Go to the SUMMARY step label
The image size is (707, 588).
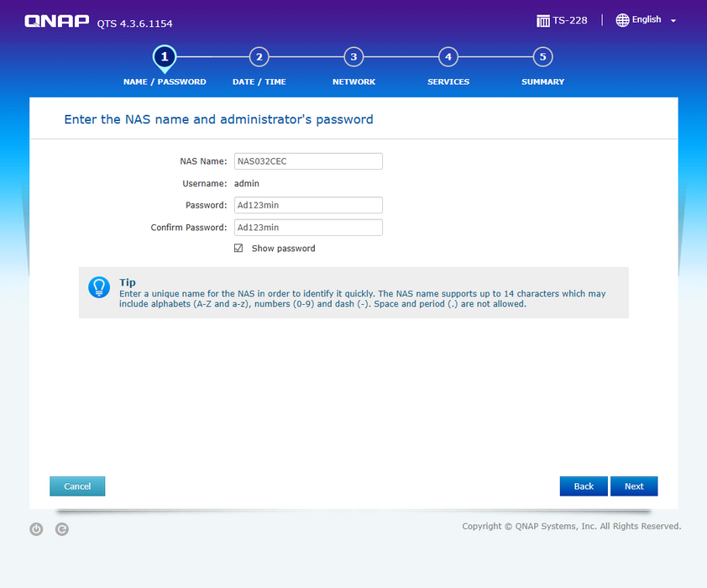[x=542, y=82]
